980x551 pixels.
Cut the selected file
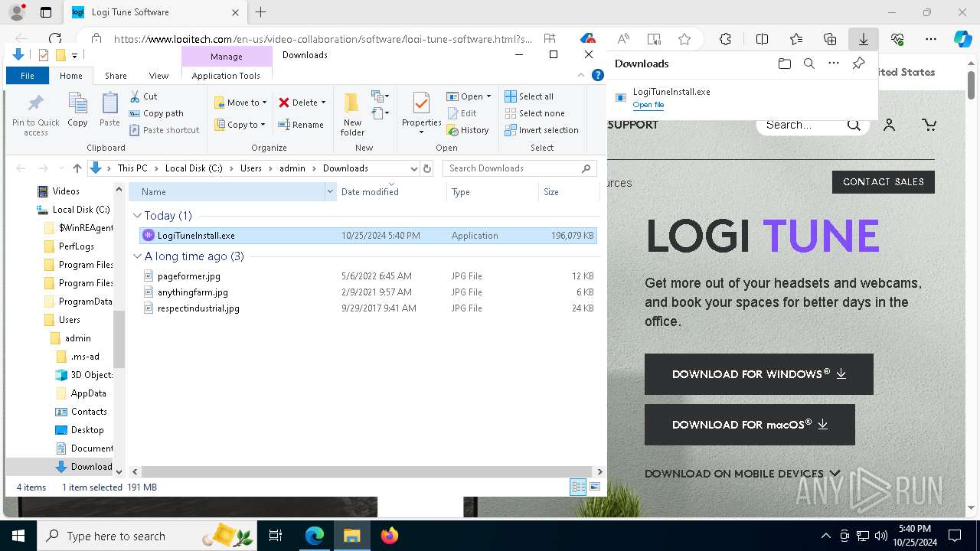pos(144,96)
